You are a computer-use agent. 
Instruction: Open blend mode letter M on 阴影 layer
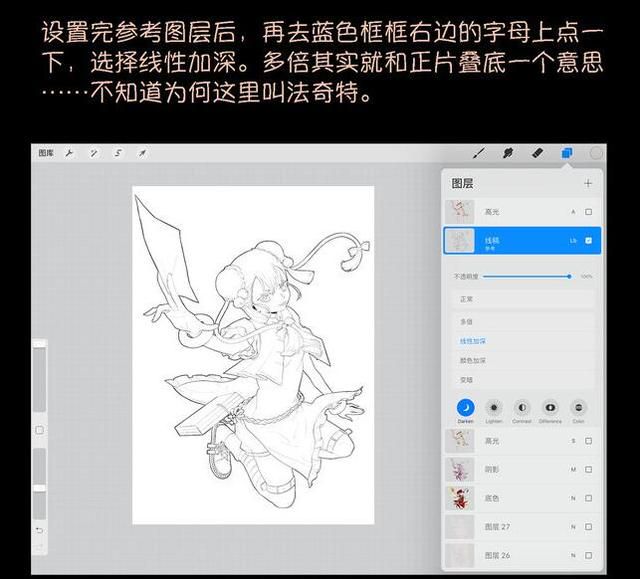[x=573, y=470]
